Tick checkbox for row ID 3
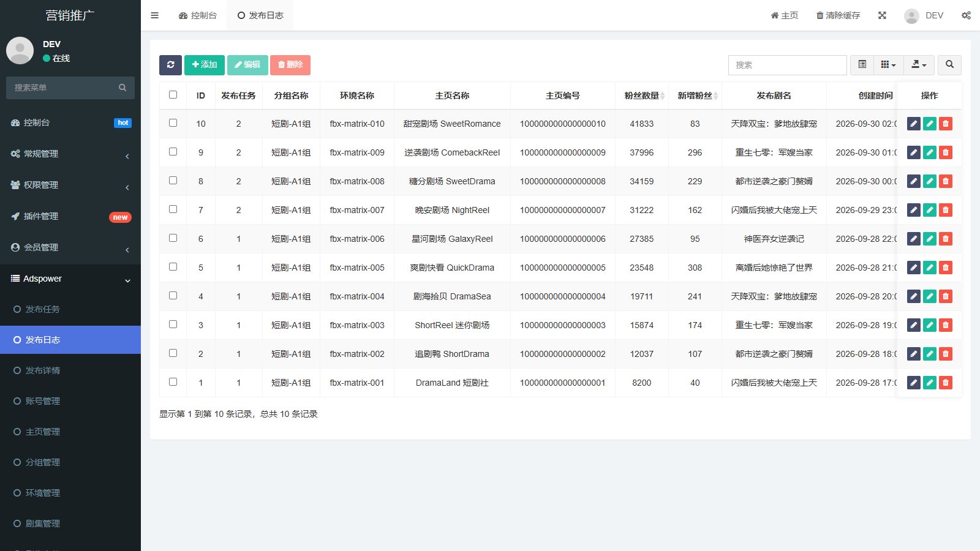Viewport: 980px width, 551px height. click(x=173, y=324)
